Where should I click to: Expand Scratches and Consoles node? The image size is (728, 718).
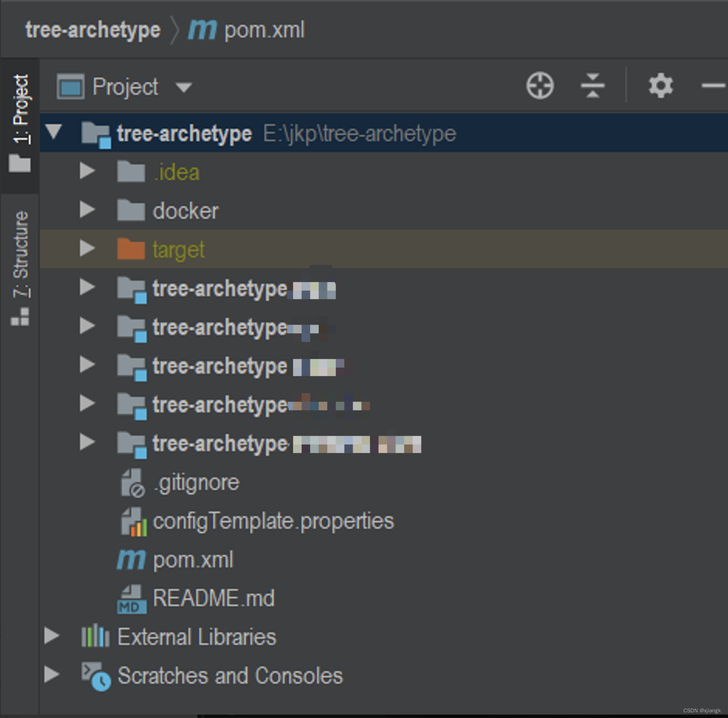(52, 674)
